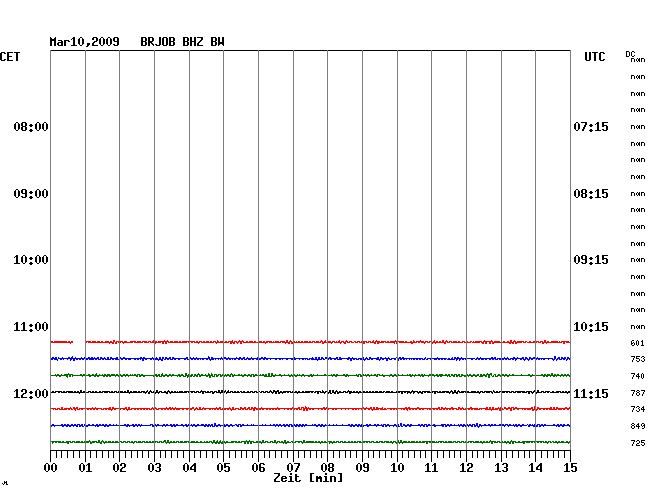Click minute tick label 03

pos(155,468)
